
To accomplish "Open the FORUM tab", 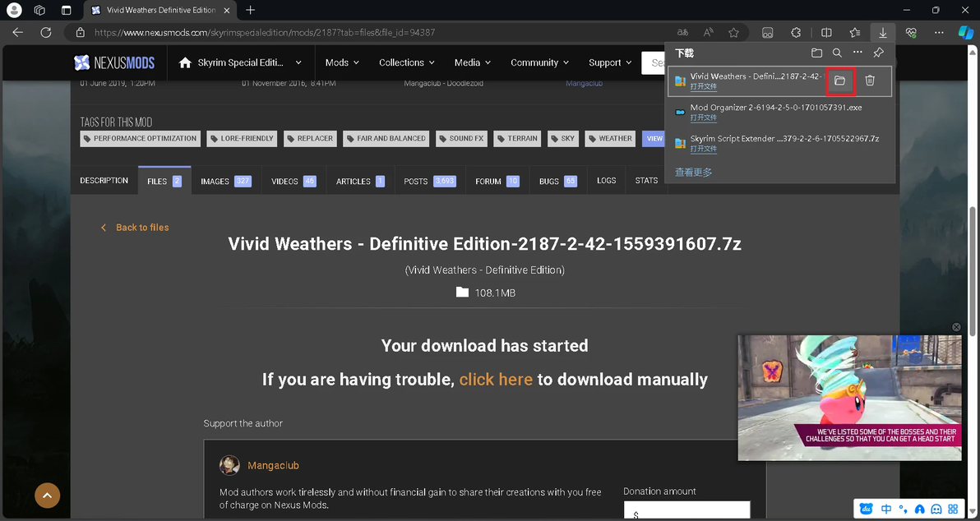I will pos(497,181).
